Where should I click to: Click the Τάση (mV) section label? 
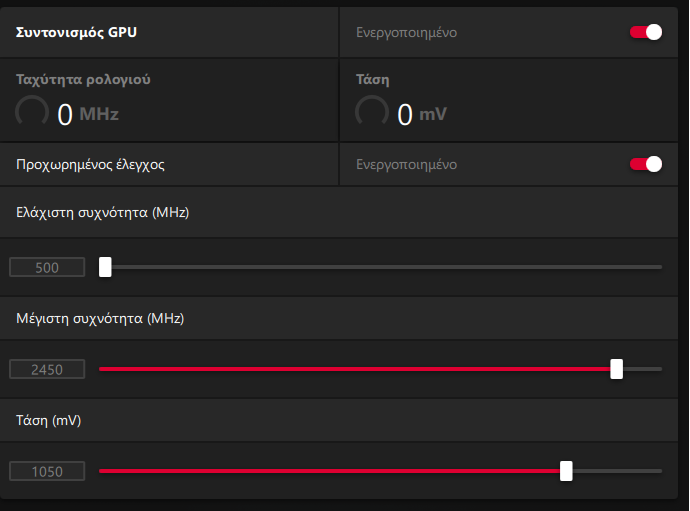(x=48, y=420)
